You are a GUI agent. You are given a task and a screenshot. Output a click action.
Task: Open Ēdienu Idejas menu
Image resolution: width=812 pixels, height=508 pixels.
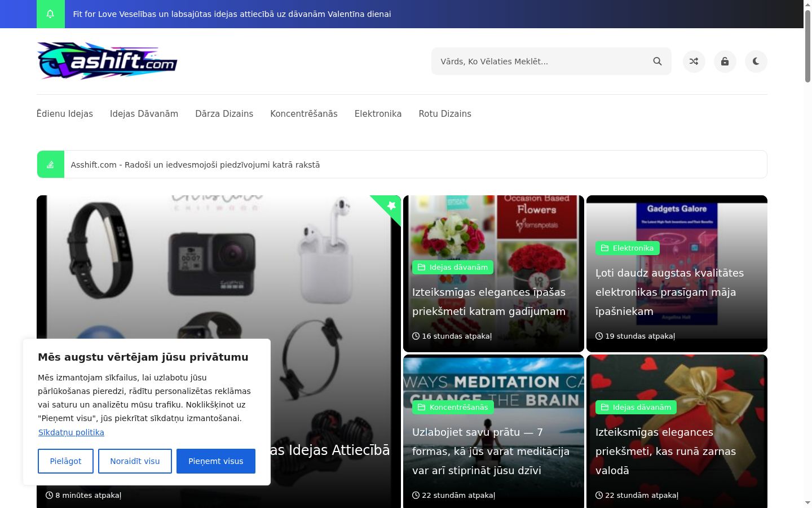(x=65, y=113)
